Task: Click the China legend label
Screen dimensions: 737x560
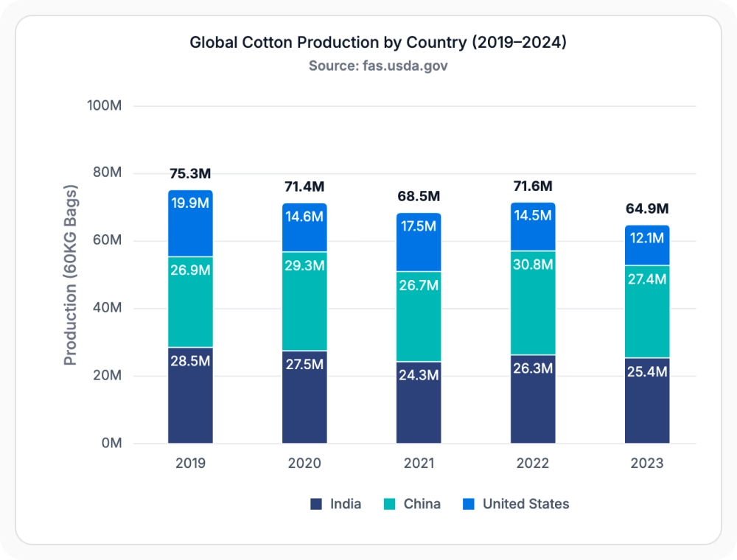Action: 422,504
